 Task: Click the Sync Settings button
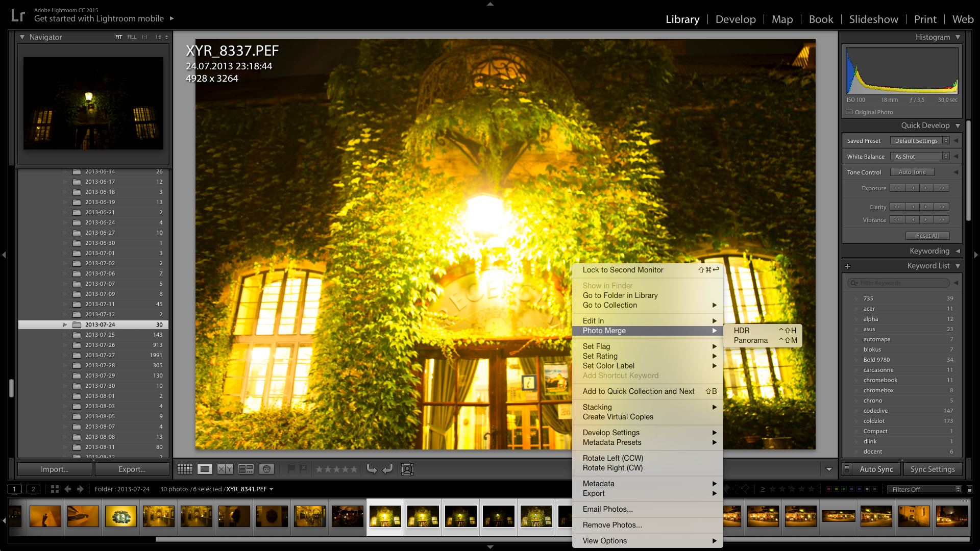[933, 469]
